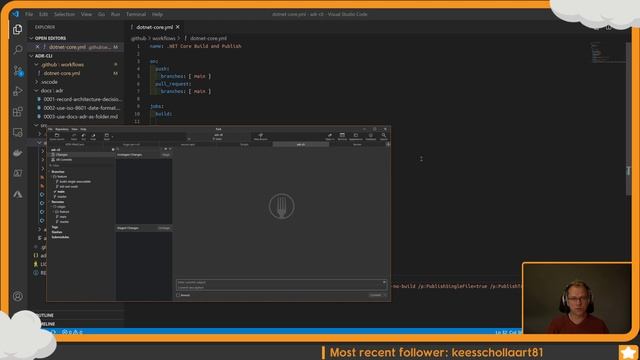Click the Search icon in Fork toolbar

pyautogui.click(x=384, y=136)
